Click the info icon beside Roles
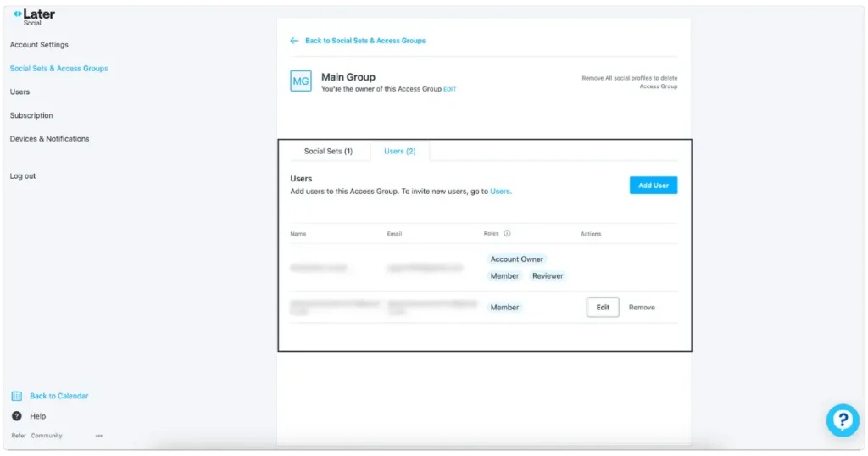Screen dimensions: 868x456 tap(507, 234)
